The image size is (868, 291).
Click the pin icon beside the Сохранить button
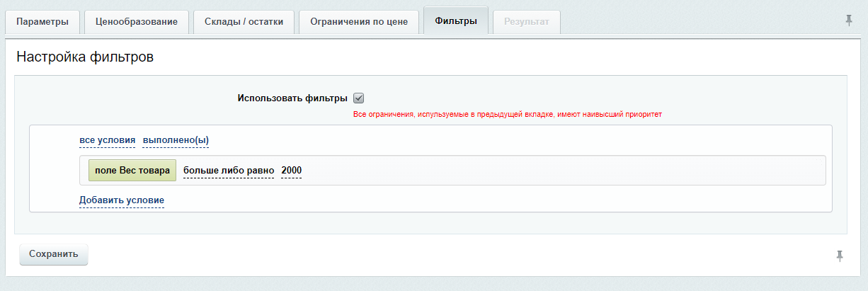pos(840,256)
